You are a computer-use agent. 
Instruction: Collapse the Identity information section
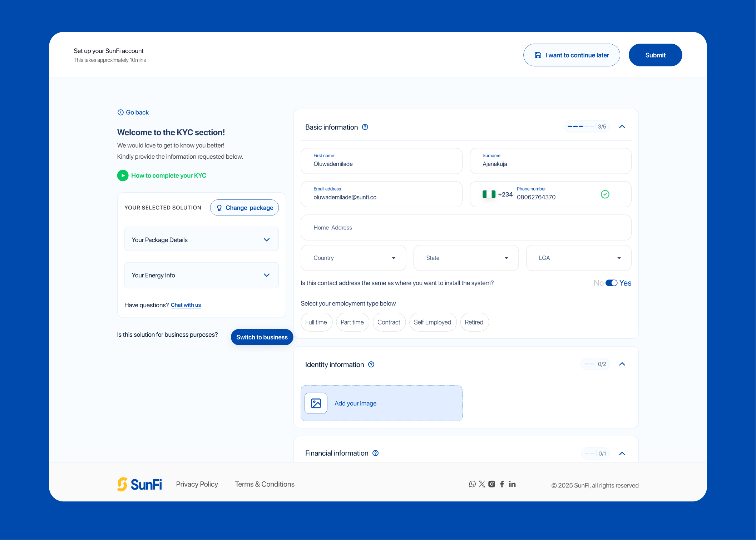(622, 364)
